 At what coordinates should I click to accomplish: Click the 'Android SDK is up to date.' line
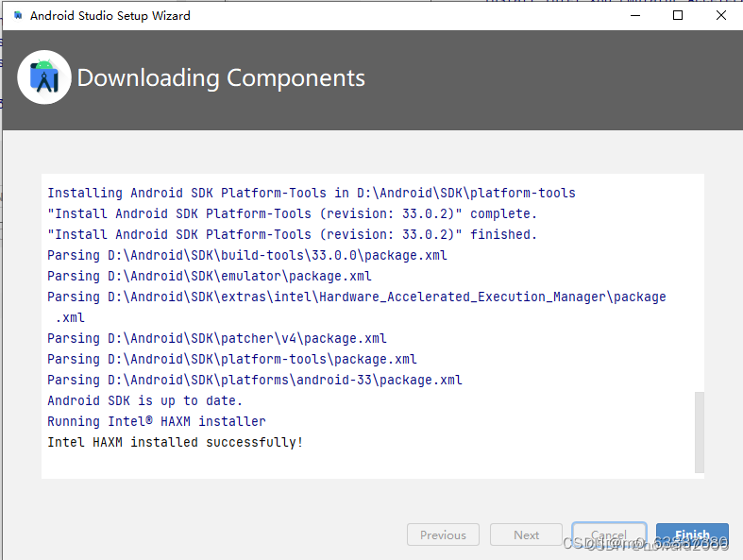click(144, 400)
